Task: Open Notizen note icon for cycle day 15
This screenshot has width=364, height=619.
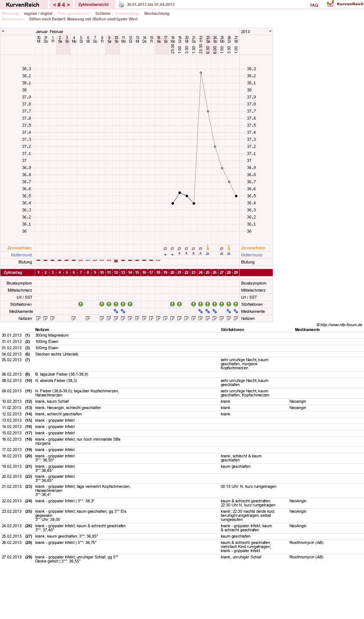Action: coord(137,318)
